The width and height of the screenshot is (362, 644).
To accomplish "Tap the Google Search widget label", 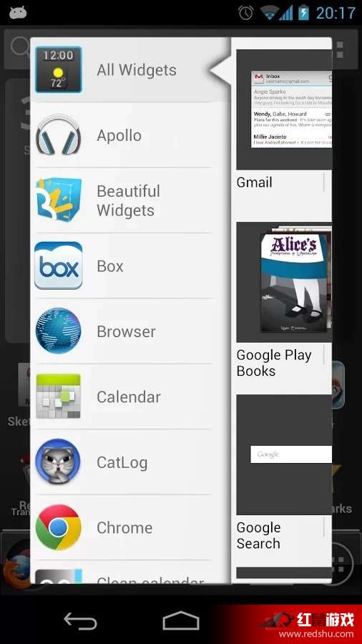I will coord(258,535).
